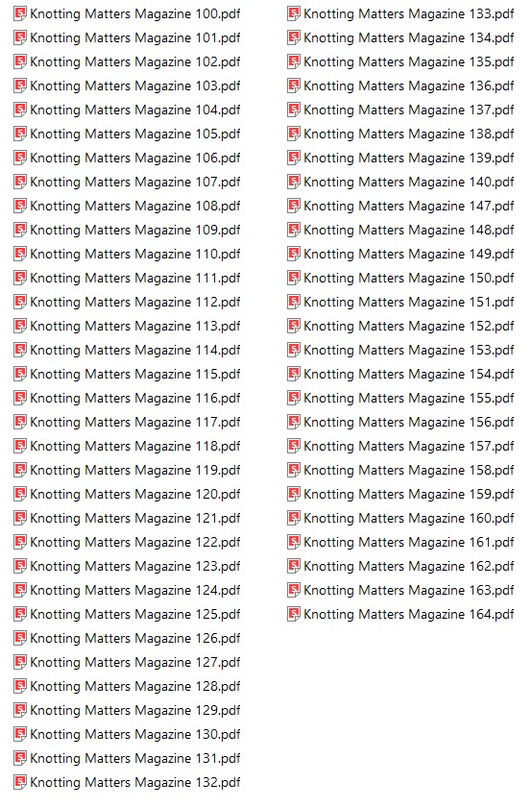Click PDF icon beside Magazine 147.pdf
Screen dimensions: 532x807
293,206
